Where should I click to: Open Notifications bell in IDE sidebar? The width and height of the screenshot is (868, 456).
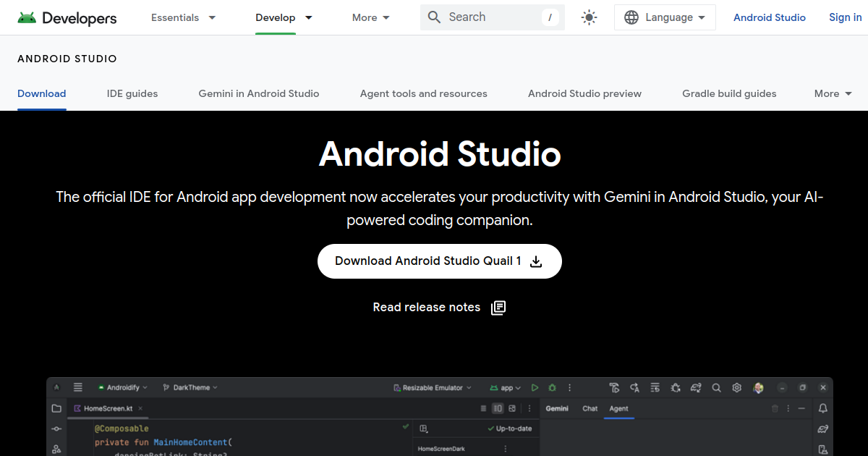(x=823, y=409)
